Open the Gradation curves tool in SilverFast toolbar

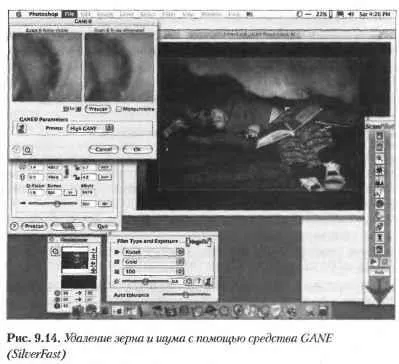click(380, 193)
